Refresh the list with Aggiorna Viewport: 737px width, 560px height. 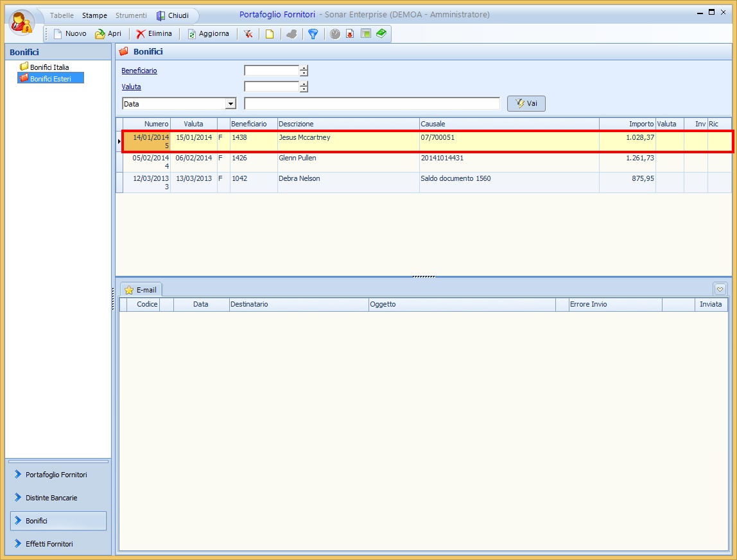[x=208, y=34]
